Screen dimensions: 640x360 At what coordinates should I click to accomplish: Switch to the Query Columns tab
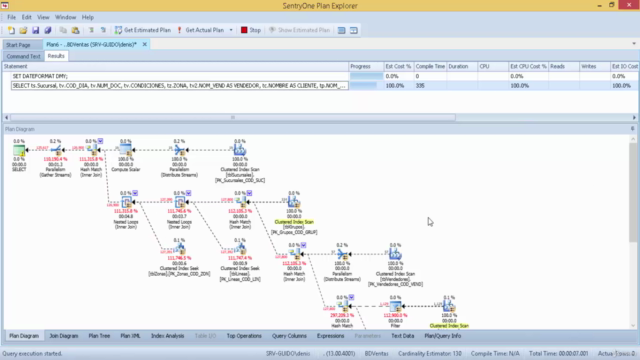289,336
